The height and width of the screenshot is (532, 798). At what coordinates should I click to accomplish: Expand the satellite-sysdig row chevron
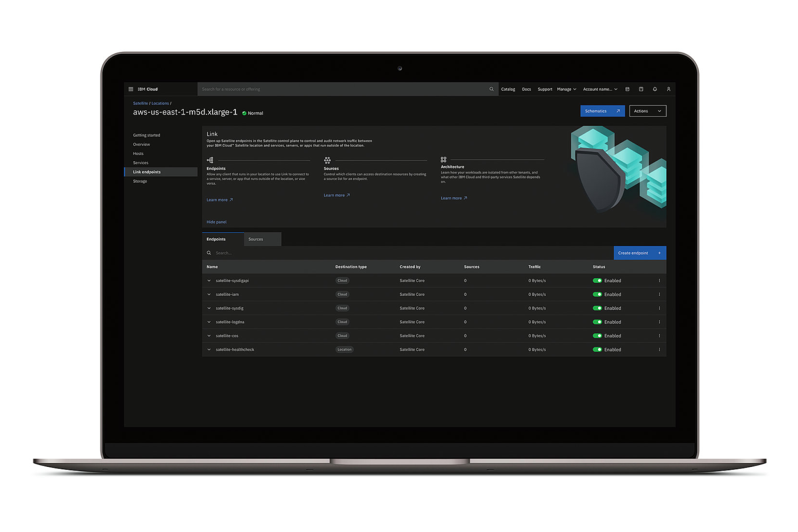[209, 308]
